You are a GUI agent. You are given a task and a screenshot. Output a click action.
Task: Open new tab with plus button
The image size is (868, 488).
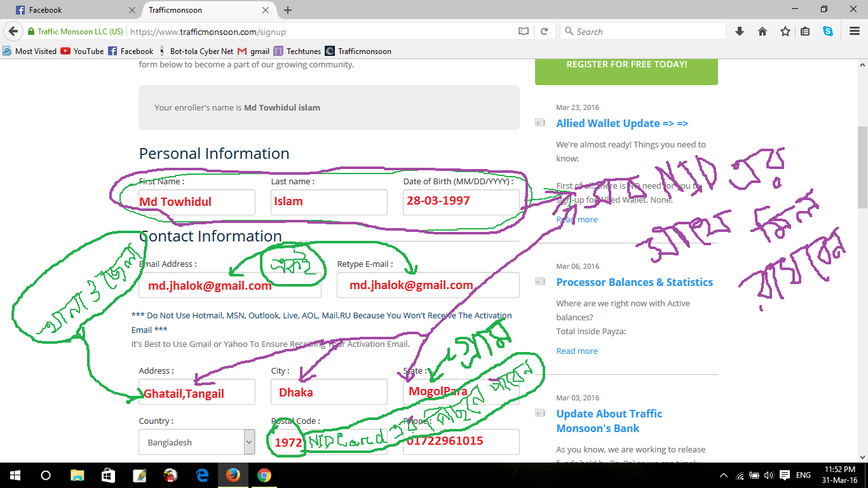coord(288,10)
